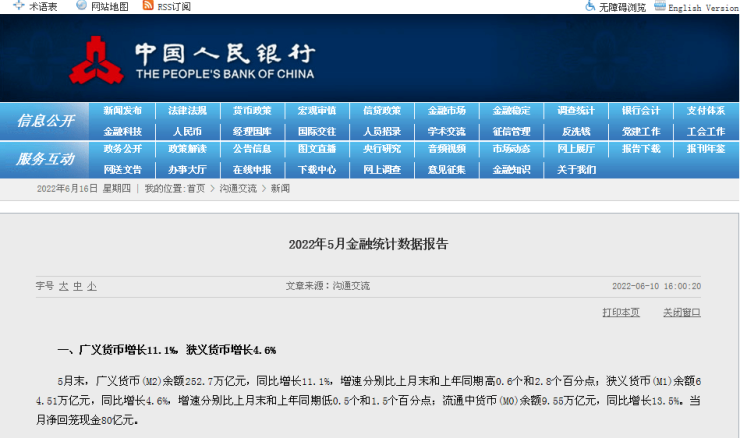Open the 报告下载 menu item
This screenshot has width=740, height=438.
coord(641,149)
